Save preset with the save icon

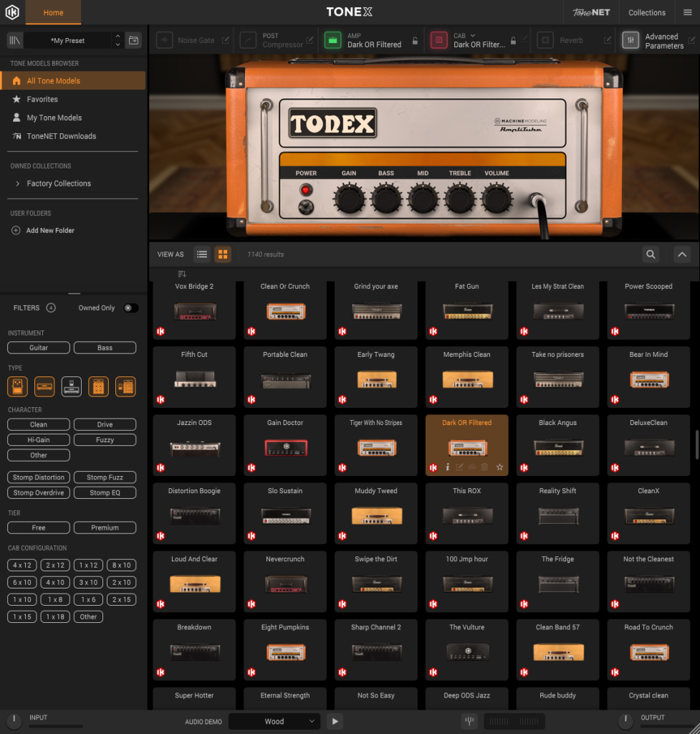pyautogui.click(x=134, y=40)
